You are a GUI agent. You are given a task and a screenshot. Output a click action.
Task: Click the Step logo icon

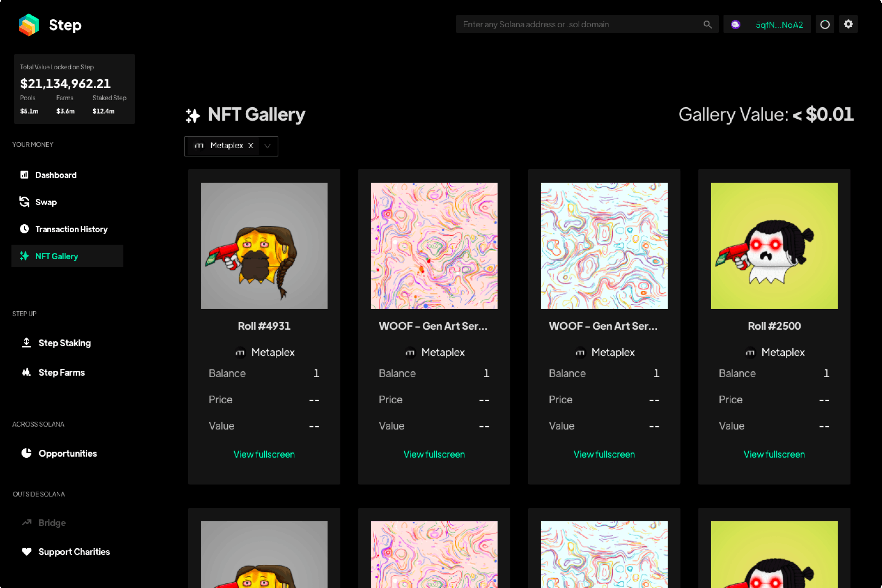tap(29, 25)
